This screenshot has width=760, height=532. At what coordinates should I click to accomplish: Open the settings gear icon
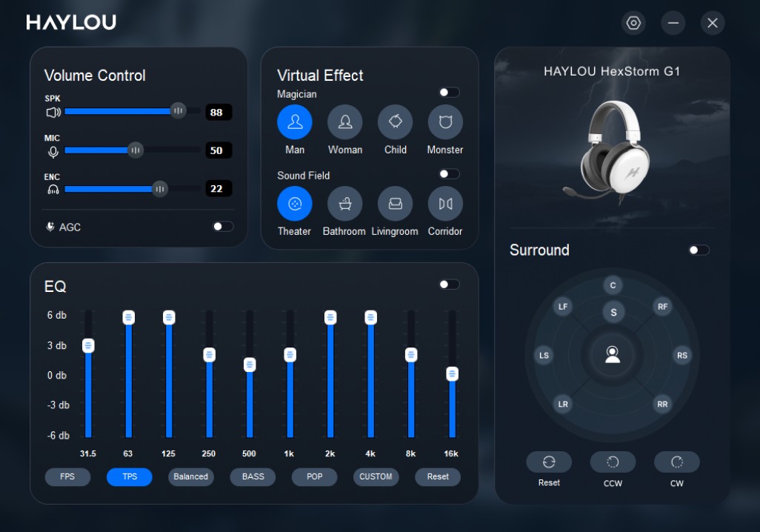click(x=633, y=22)
